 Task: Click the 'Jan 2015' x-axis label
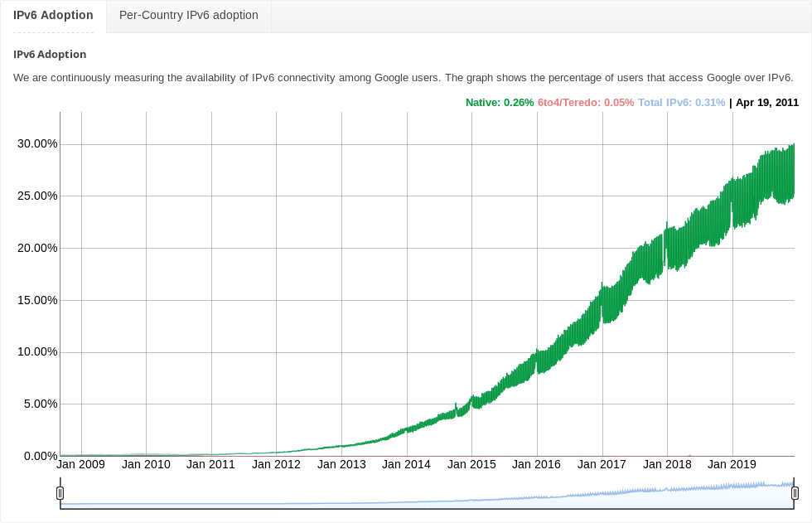471,464
